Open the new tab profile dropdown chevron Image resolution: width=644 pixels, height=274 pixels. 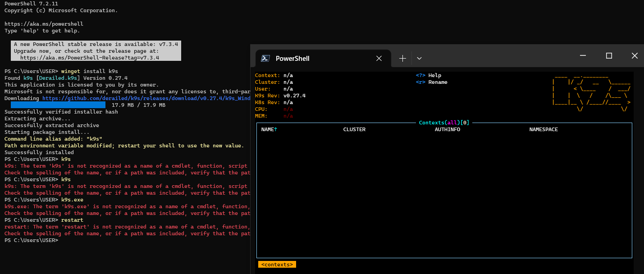coord(419,58)
